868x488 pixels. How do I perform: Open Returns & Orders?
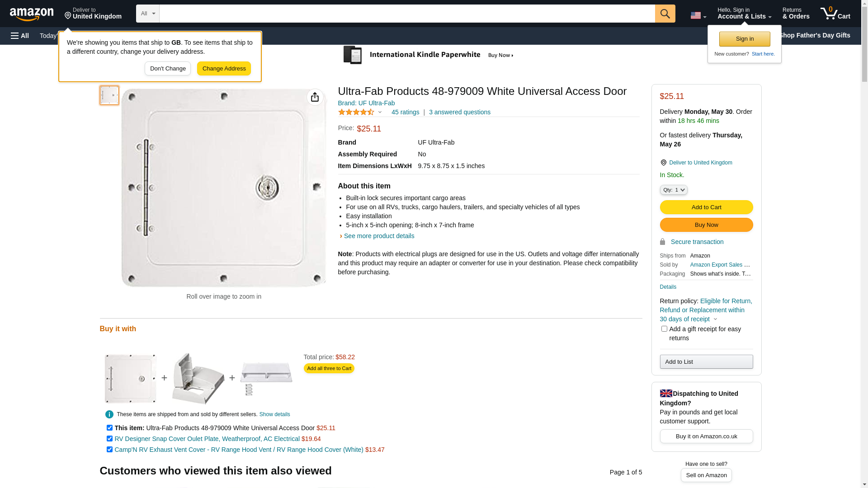[796, 14]
